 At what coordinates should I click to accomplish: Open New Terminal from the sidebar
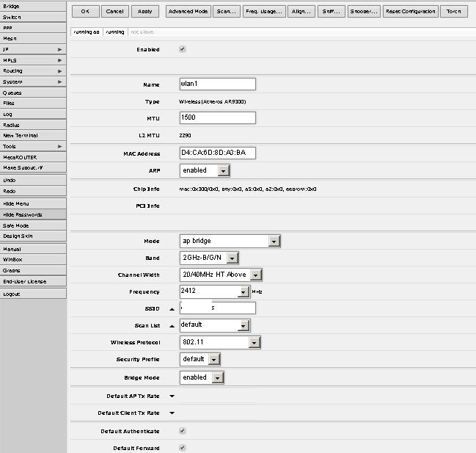click(x=21, y=136)
